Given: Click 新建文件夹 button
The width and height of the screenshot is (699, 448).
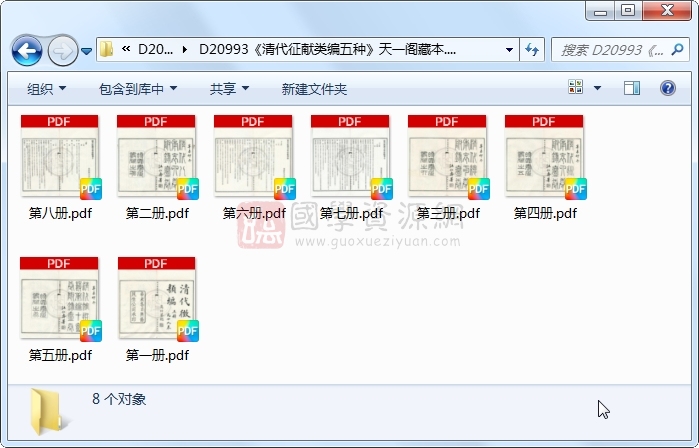Looking at the screenshot, I should (x=314, y=89).
